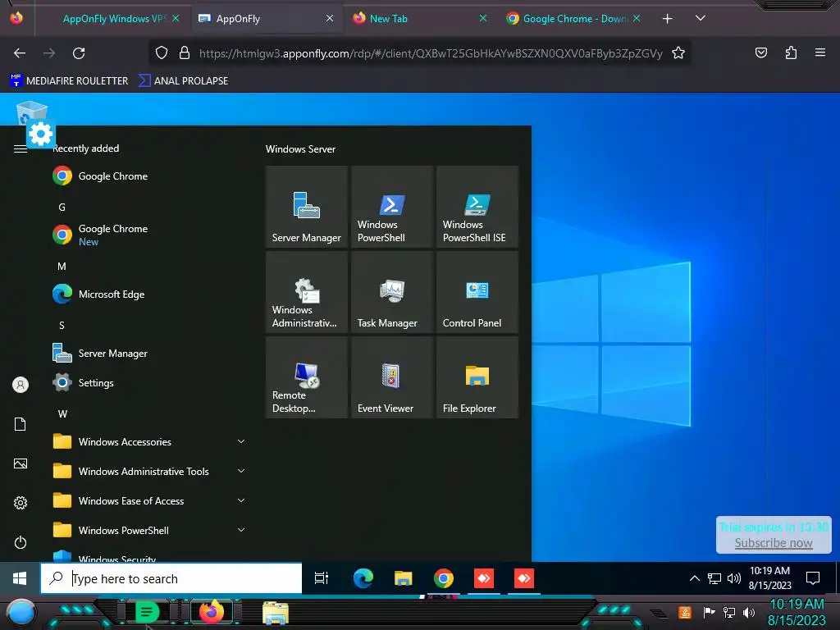The height and width of the screenshot is (630, 840).
Task: Open the Control Panel tile
Action: 477,292
